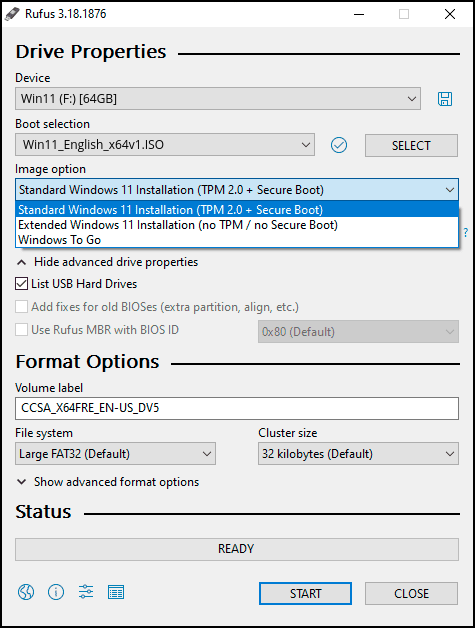Expand Show advanced format options
The width and height of the screenshot is (475, 628).
107,482
